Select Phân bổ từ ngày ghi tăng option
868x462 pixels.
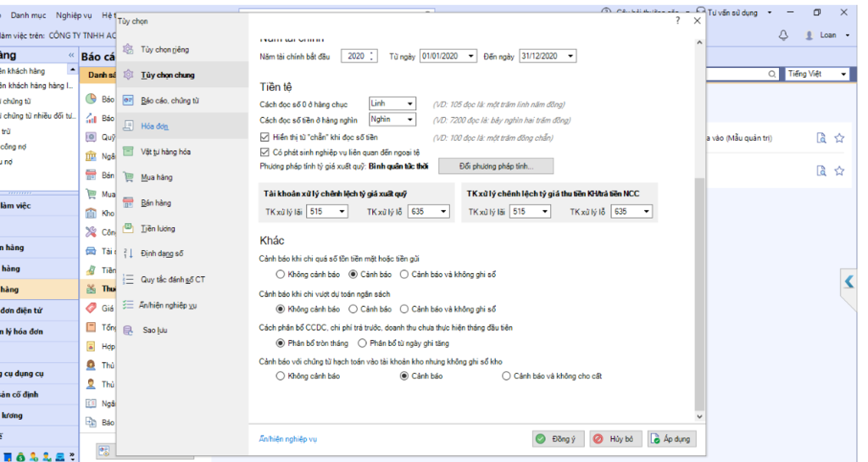pyautogui.click(x=362, y=343)
